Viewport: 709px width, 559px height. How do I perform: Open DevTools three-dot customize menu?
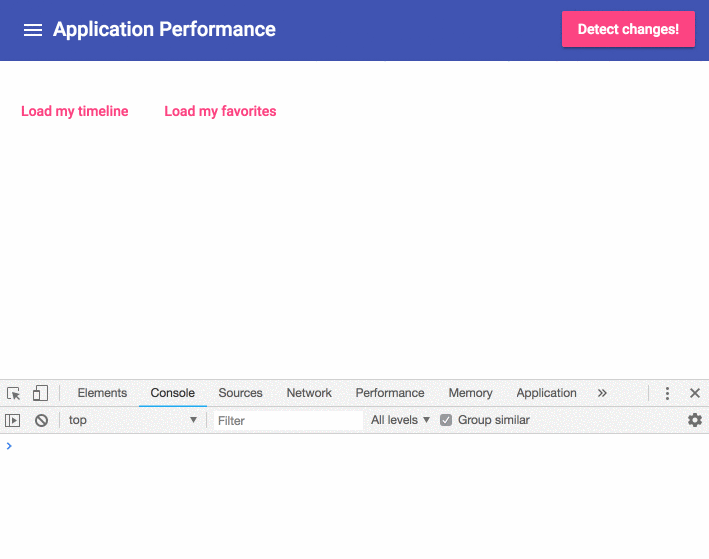667,393
